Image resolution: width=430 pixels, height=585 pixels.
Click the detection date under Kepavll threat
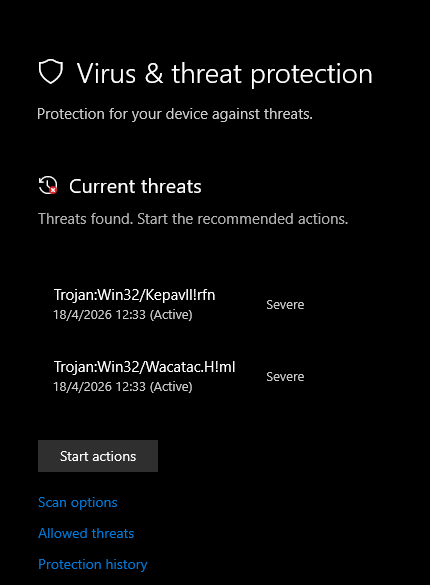click(82, 315)
